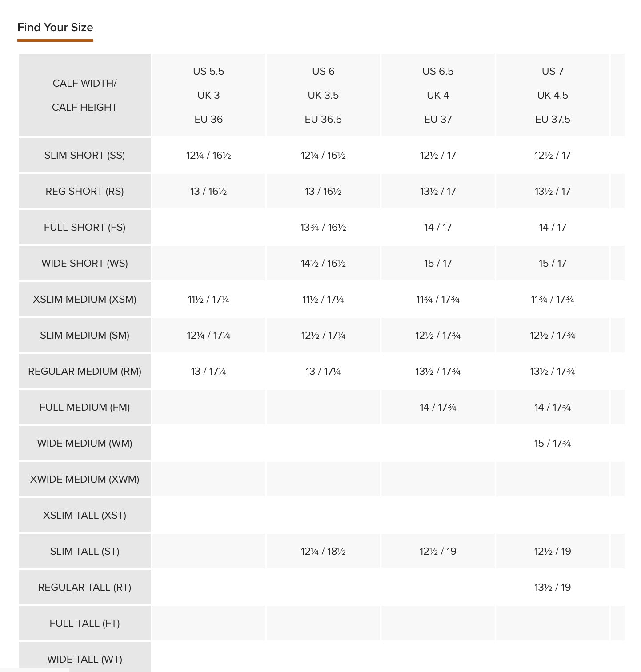Select the Regular Tall (RT) row label

pyautogui.click(x=84, y=587)
